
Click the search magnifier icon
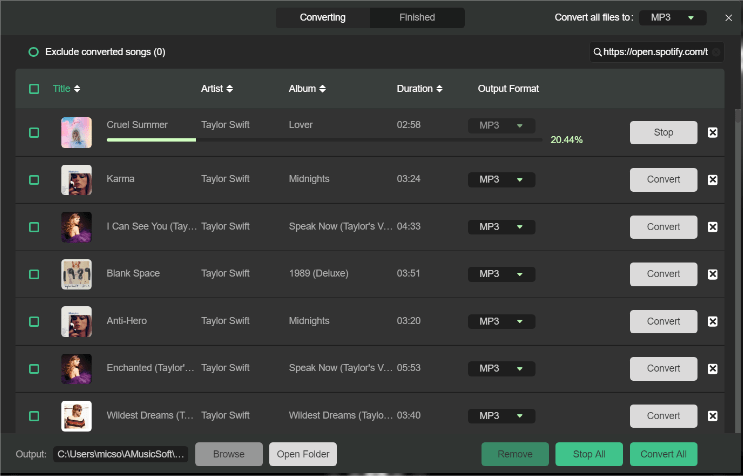597,52
